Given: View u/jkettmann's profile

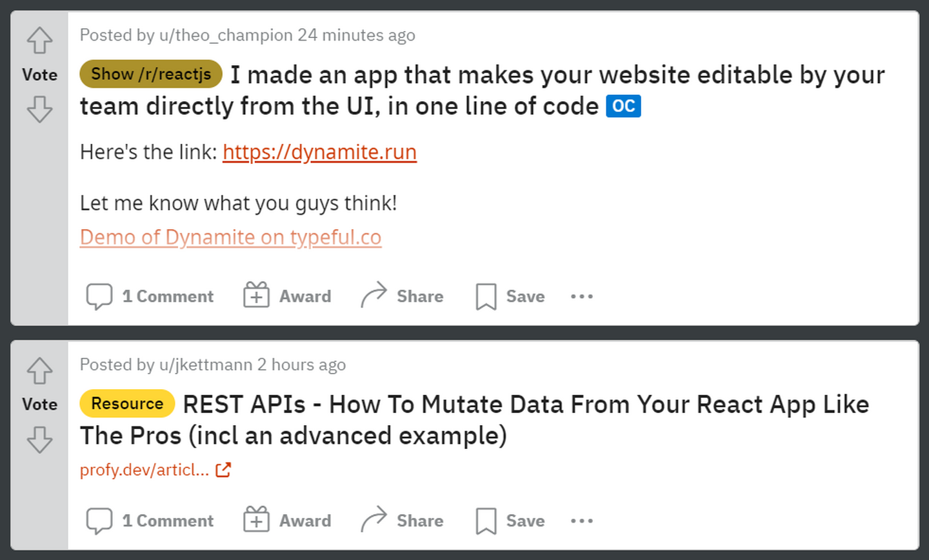Looking at the screenshot, I should (x=206, y=365).
